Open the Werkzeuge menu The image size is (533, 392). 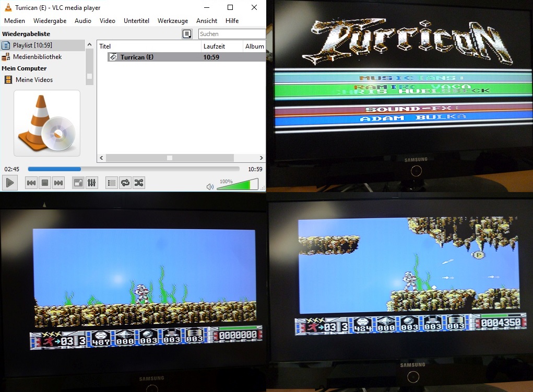pyautogui.click(x=173, y=21)
